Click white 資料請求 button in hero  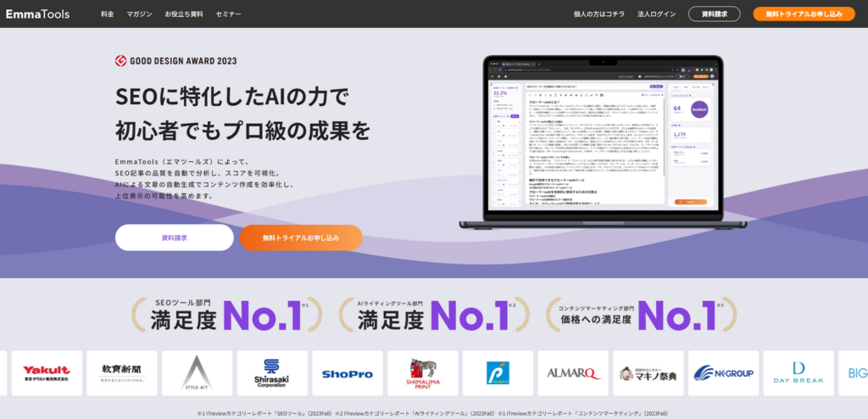coord(175,237)
